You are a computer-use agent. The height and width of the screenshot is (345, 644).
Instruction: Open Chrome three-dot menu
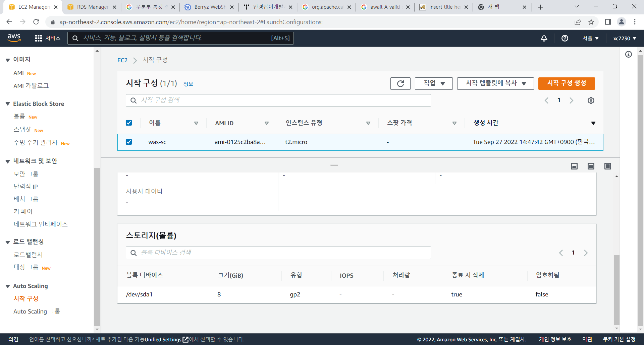(635, 22)
